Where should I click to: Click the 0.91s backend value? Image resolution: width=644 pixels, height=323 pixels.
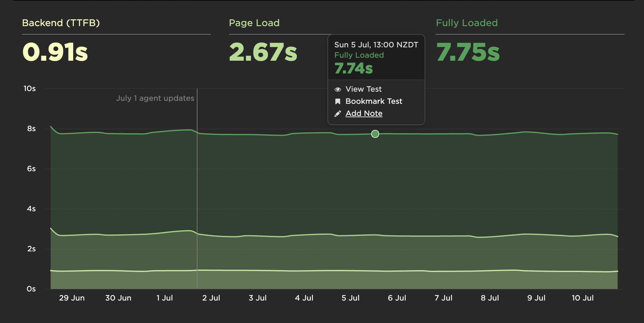[55, 52]
